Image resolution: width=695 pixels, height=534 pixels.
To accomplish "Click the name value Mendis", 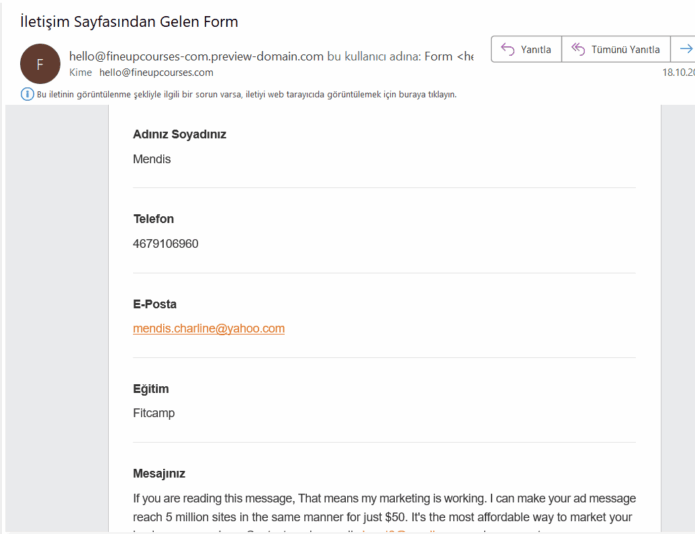I will click(152, 159).
